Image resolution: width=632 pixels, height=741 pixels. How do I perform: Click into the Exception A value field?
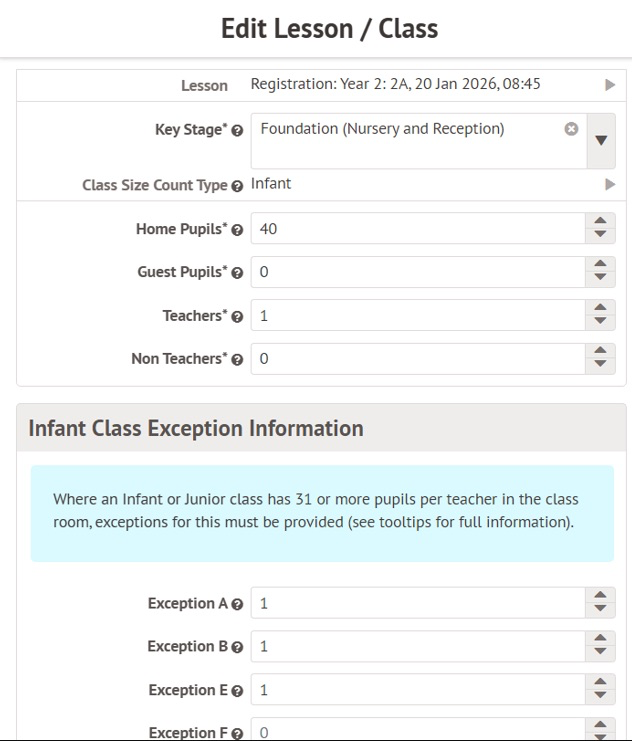415,603
